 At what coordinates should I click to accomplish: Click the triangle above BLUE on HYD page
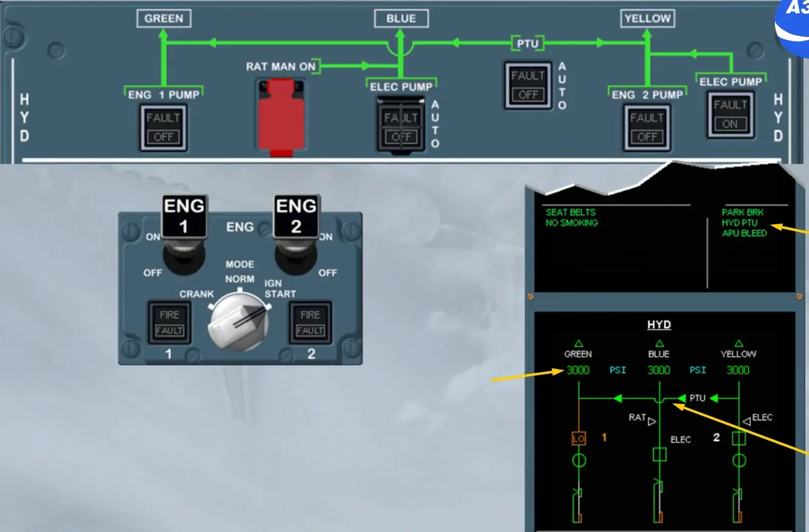tap(659, 344)
